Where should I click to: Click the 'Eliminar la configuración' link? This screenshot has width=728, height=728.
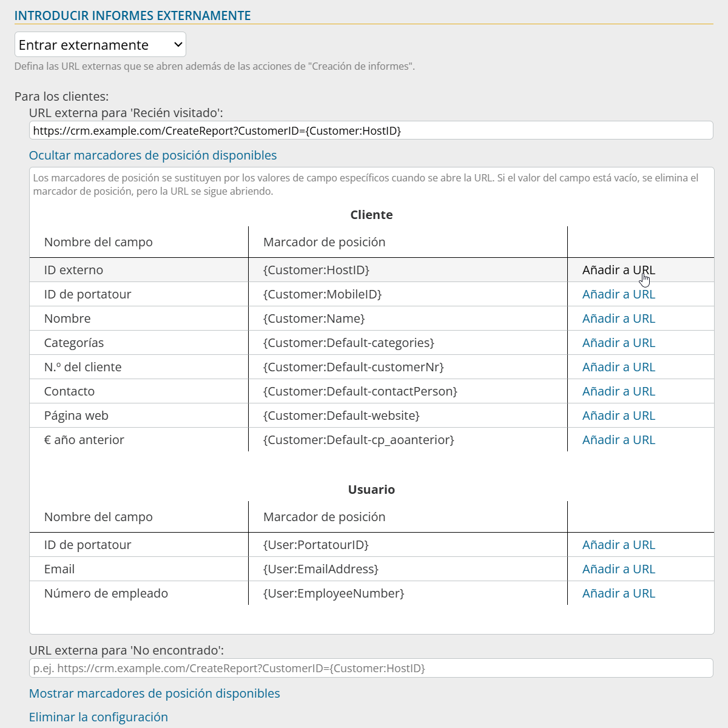click(98, 717)
